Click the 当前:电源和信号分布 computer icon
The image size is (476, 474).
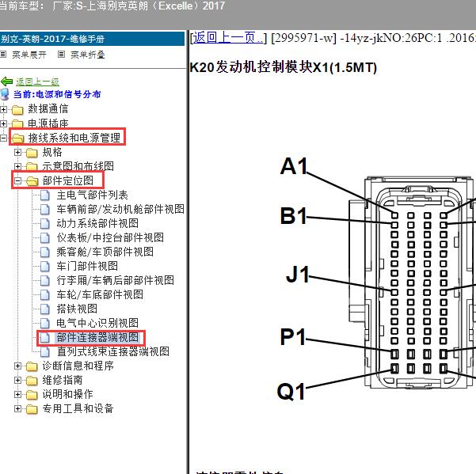pos(5,94)
